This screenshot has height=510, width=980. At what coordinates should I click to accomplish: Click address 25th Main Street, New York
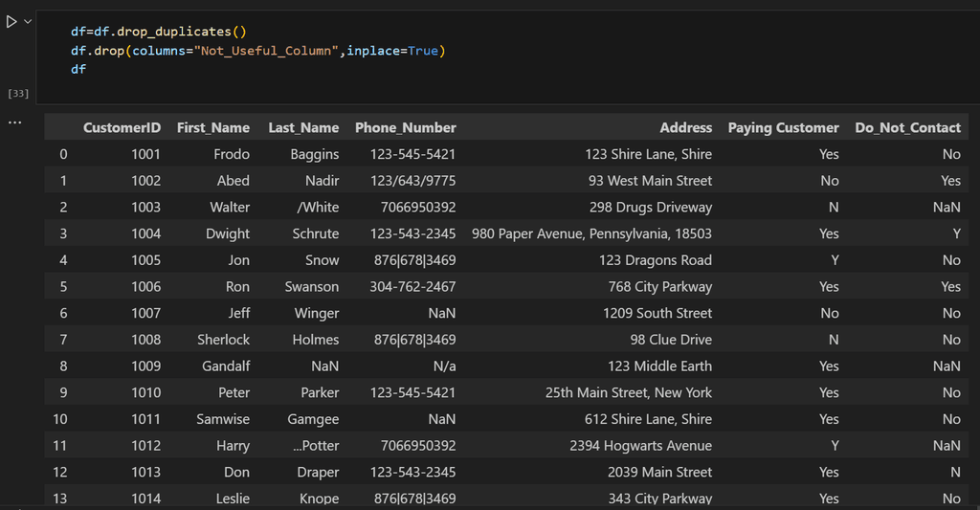(x=629, y=392)
